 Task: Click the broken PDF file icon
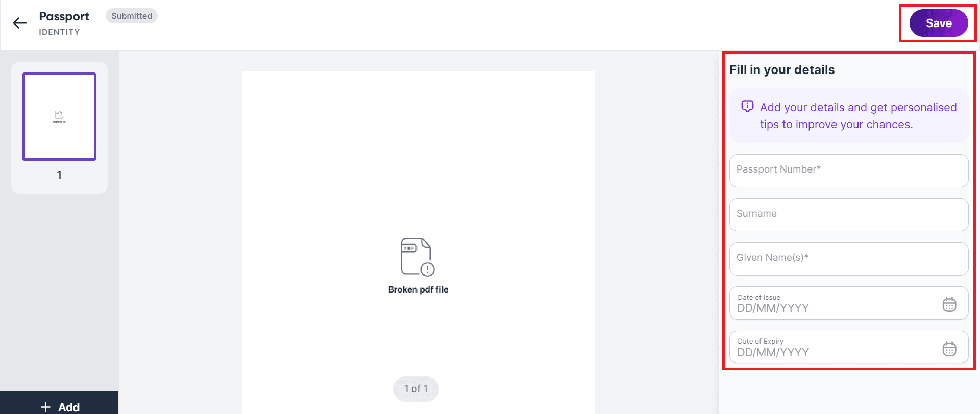418,257
